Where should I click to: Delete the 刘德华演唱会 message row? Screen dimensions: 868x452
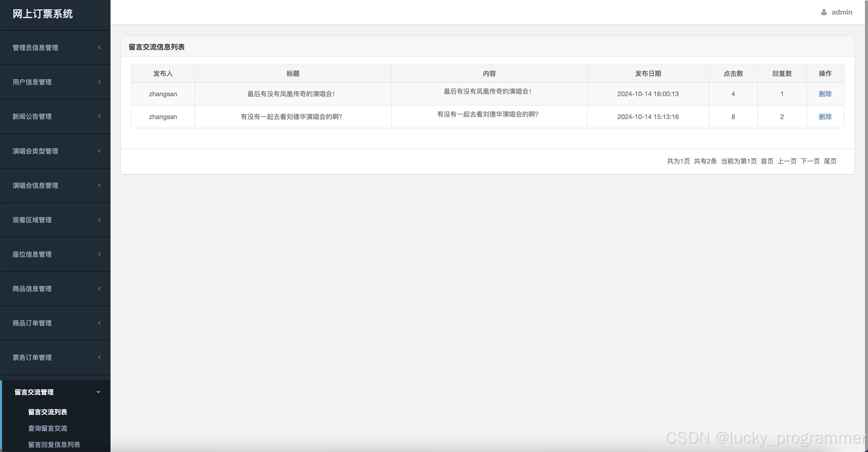825,117
